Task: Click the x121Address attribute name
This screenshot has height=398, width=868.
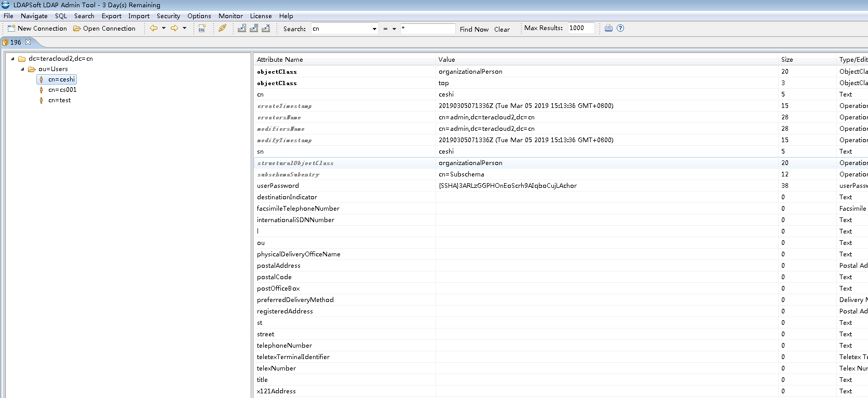Action: [276, 391]
